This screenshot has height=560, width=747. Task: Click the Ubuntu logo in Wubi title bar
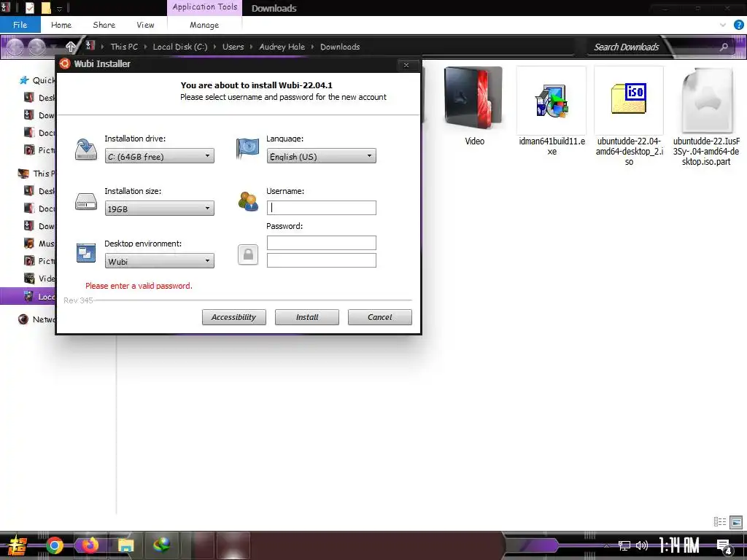pos(65,64)
